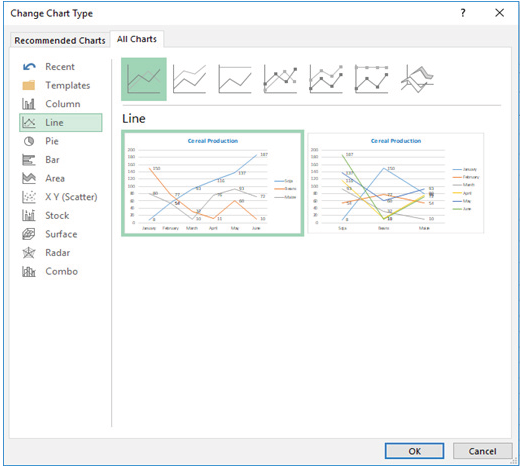Viewport: 523px width, 467px height.
Task: Pick 100% Stacked Line with Markers icon
Action: (x=371, y=79)
